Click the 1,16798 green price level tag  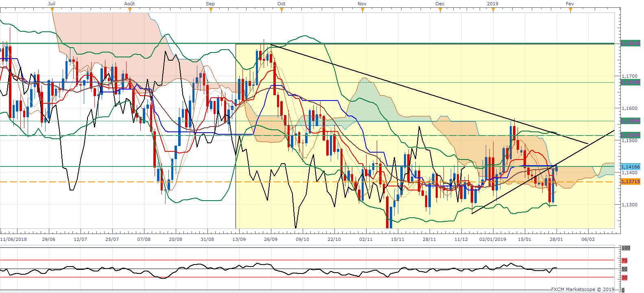(631, 82)
